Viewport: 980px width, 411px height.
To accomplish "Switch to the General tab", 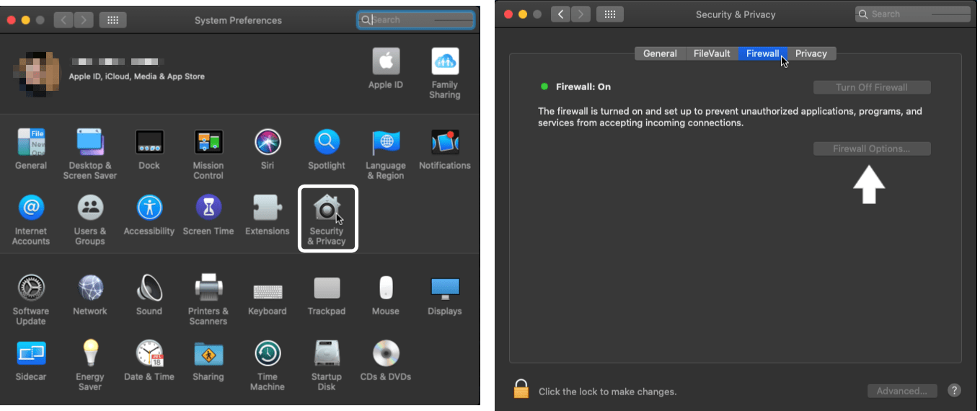I will (660, 53).
